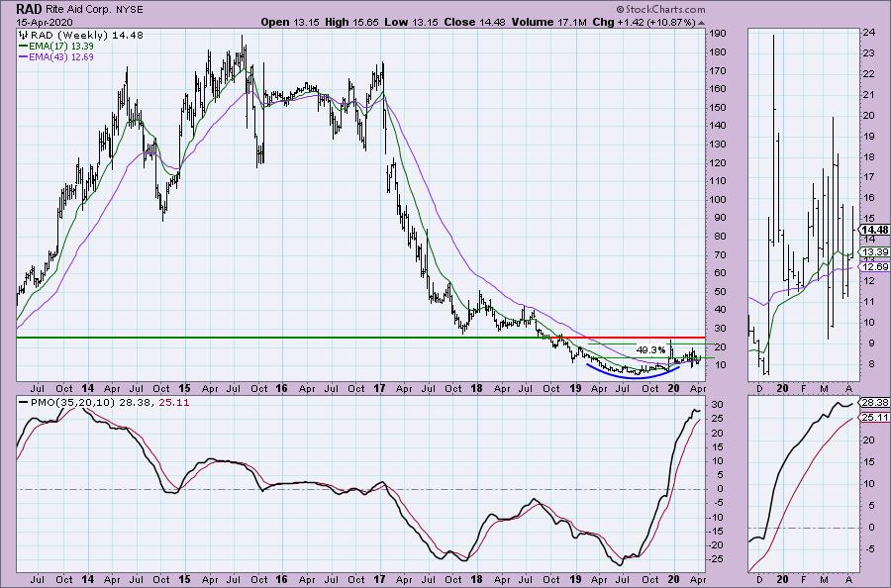891x588 pixels.
Task: Click the EMA(17) 13.39 legend entry
Action: coord(56,46)
